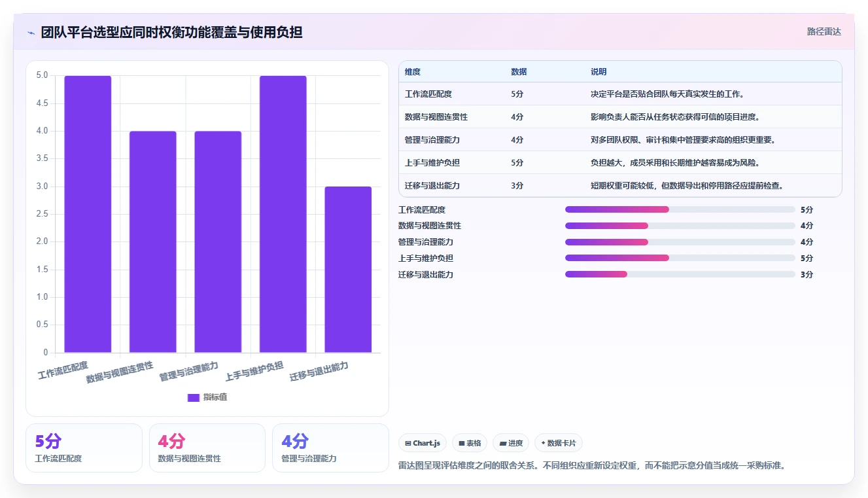This screenshot has width=868, height=498.
Task: Click the description starting 短期权重可能较低
Action: pos(687,186)
